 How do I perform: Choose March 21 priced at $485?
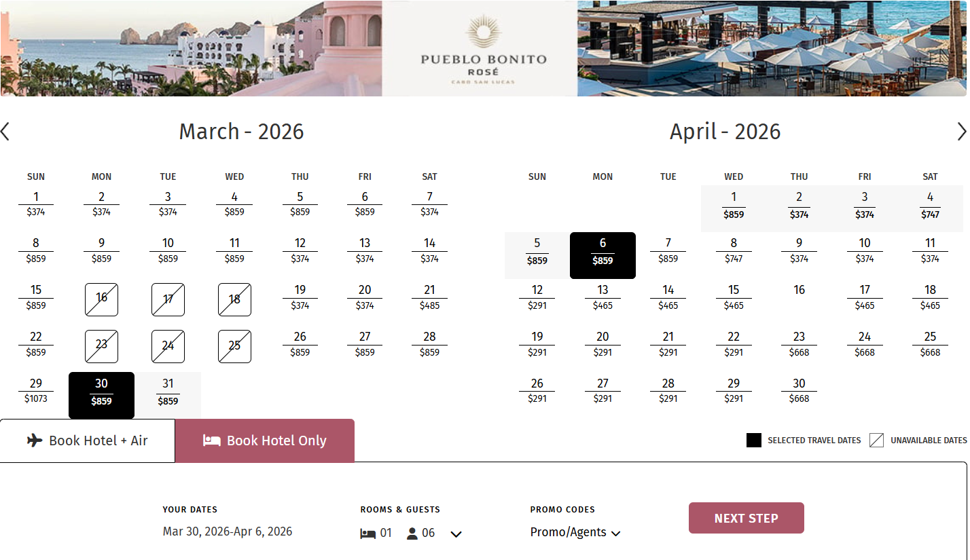pyautogui.click(x=429, y=297)
